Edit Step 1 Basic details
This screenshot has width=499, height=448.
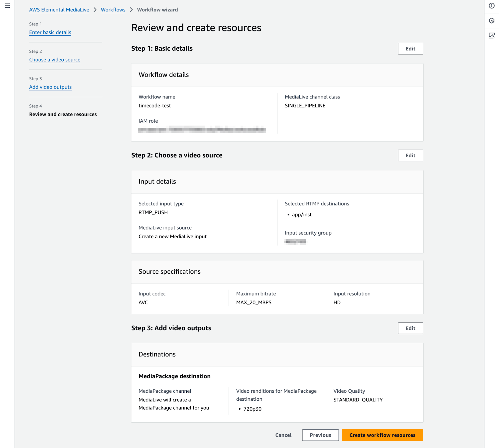tap(410, 49)
